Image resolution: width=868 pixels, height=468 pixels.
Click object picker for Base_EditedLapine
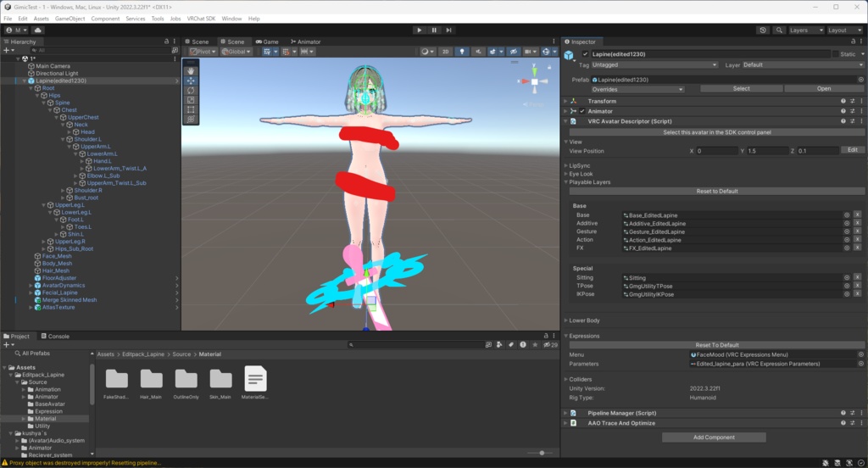pyautogui.click(x=847, y=214)
